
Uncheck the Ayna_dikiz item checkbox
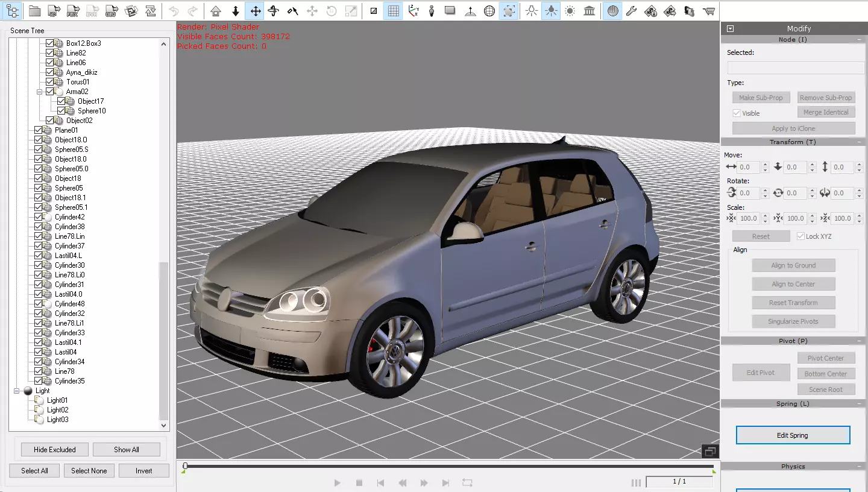pos(50,72)
